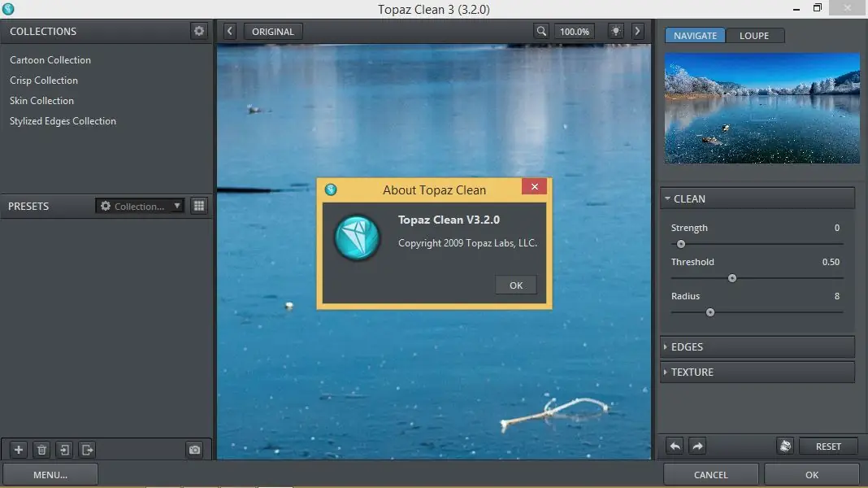This screenshot has width=868, height=488.
Task: Minimize the Topaz Clean window
Action: pyautogui.click(x=796, y=9)
